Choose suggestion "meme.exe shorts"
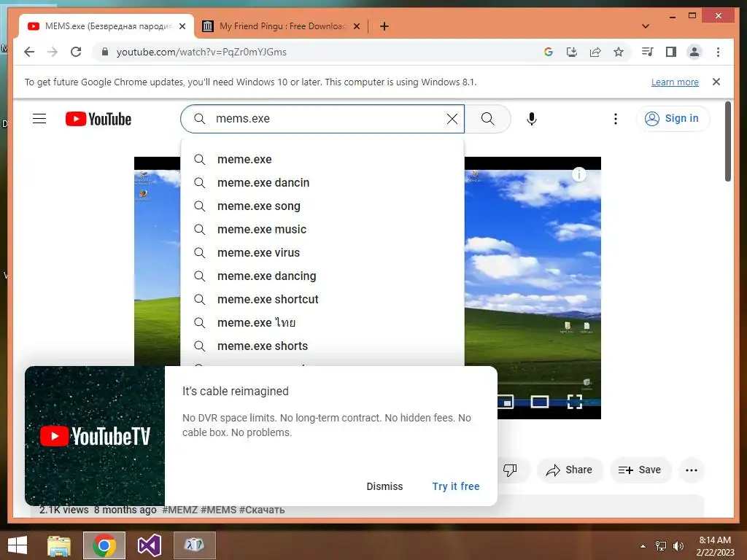 [322, 346]
